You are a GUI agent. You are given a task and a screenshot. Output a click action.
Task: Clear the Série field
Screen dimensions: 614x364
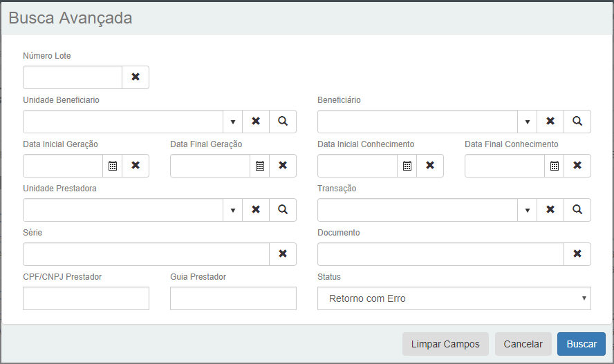tap(283, 254)
